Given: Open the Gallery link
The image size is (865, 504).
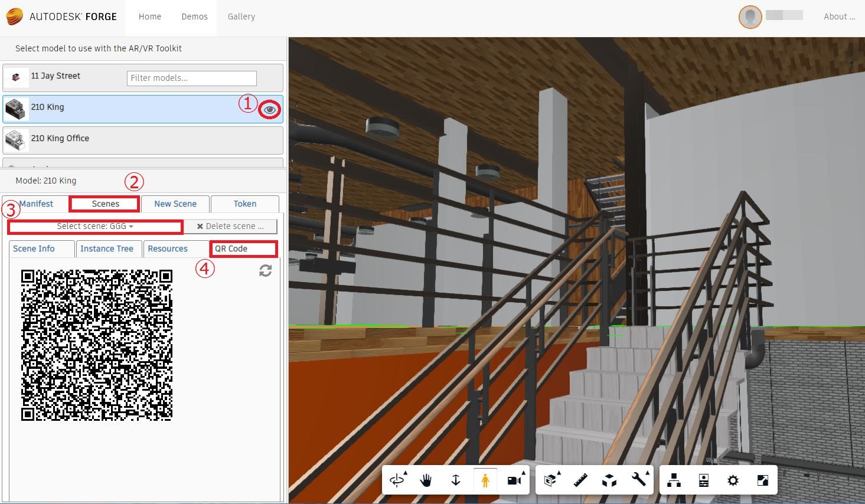Looking at the screenshot, I should (241, 17).
